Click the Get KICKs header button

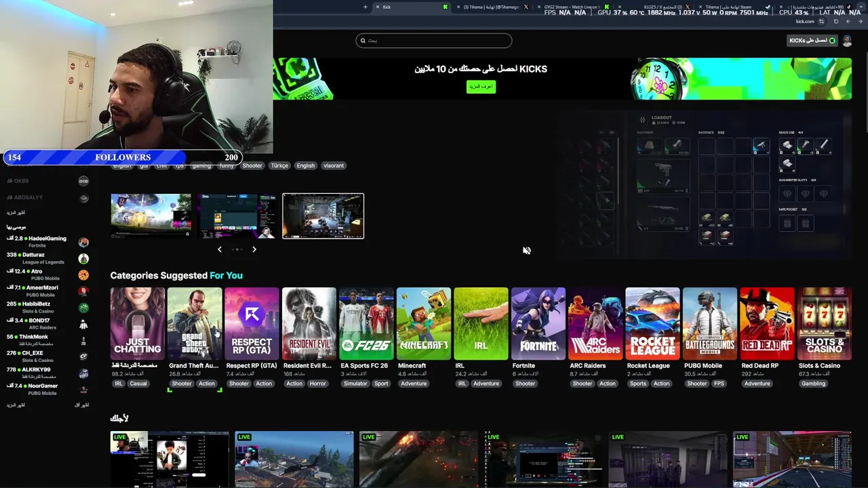(x=812, y=41)
